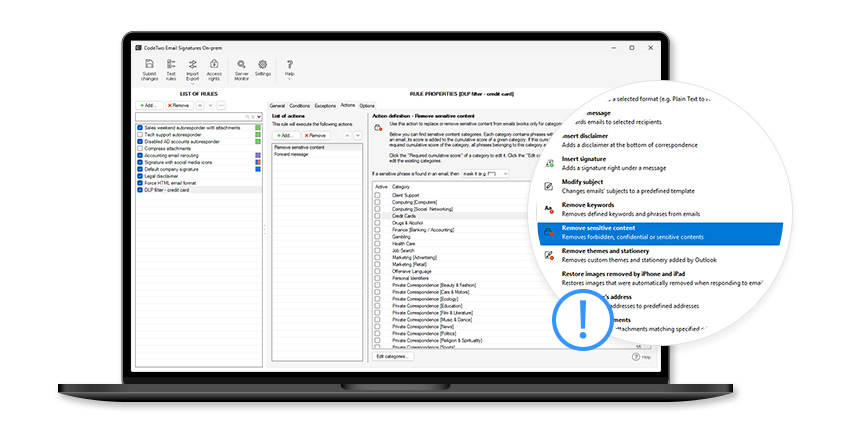The width and height of the screenshot is (850, 432).
Task: Enable the Tech support autoresponder rule
Action: [x=140, y=135]
